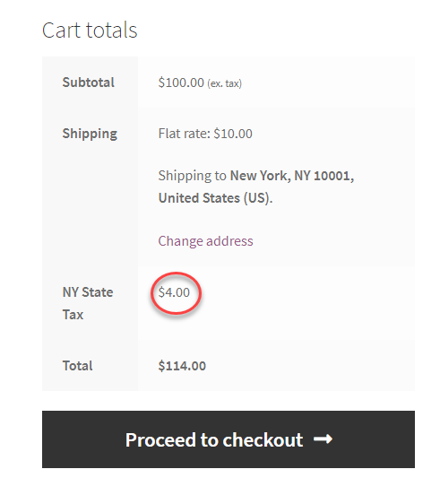Open the Change address link

pyautogui.click(x=205, y=241)
